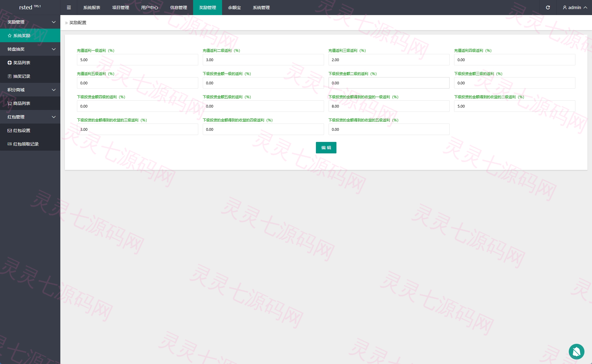Click the breadcrumb double-arrow icon

pyautogui.click(x=66, y=23)
